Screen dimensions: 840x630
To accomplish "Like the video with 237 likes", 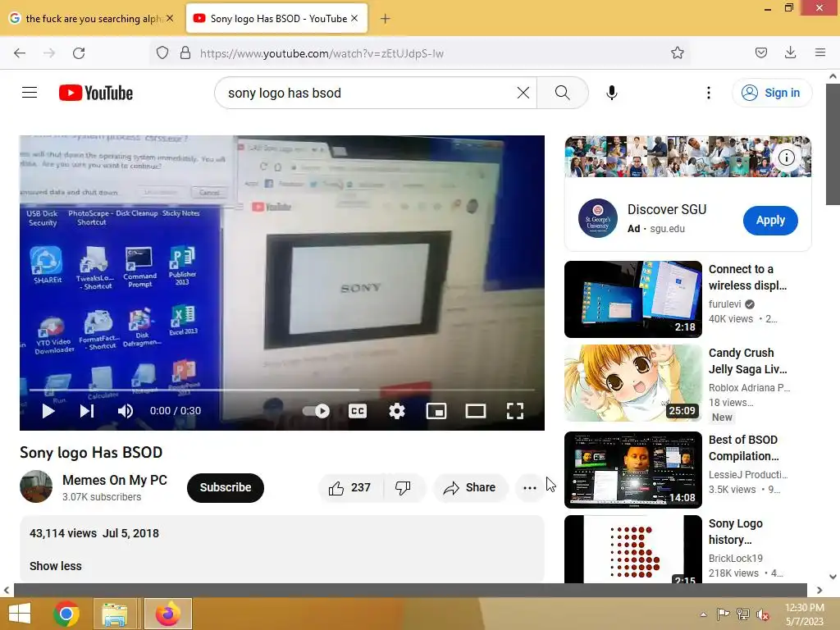I will [x=351, y=487].
